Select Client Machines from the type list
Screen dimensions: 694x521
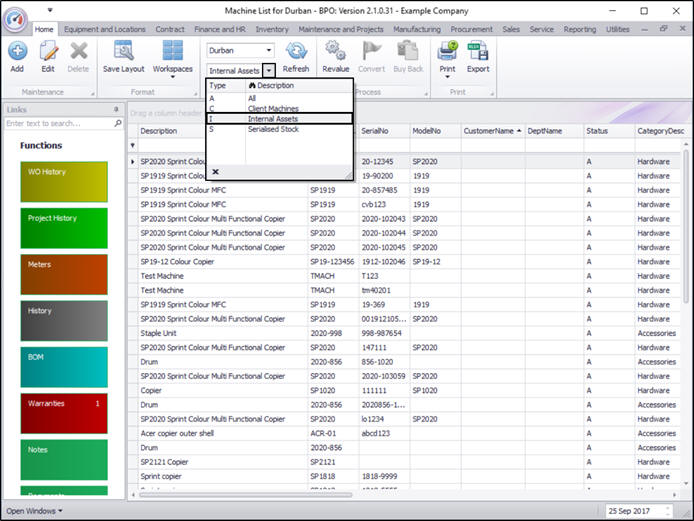click(273, 108)
